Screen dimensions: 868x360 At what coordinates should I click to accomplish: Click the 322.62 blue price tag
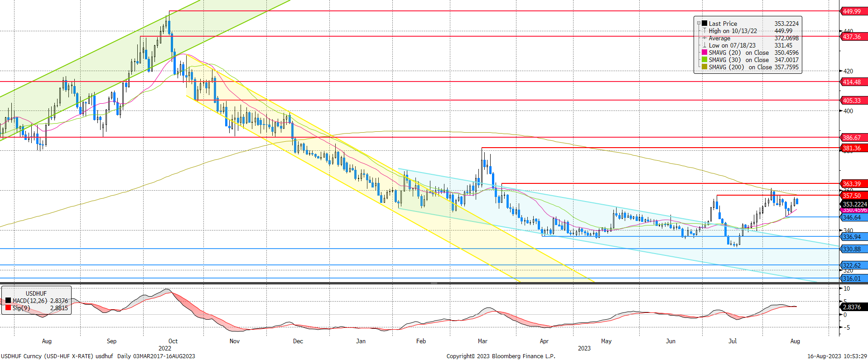pyautogui.click(x=854, y=265)
